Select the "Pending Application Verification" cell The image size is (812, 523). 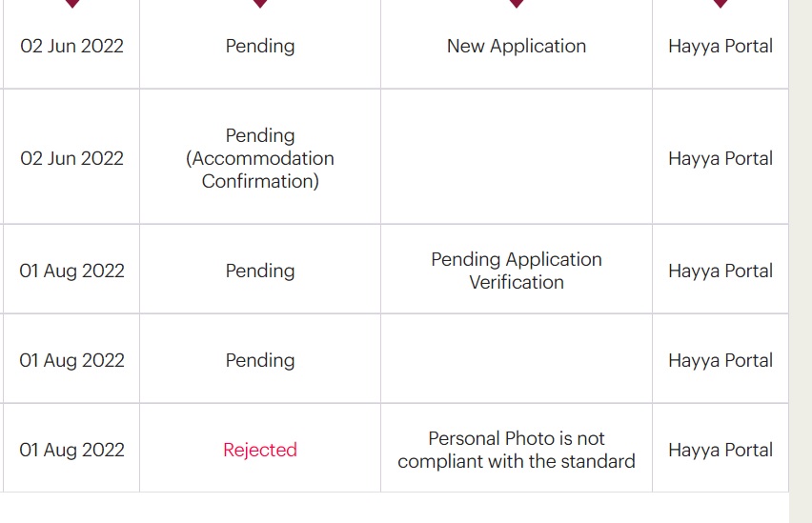[517, 271]
